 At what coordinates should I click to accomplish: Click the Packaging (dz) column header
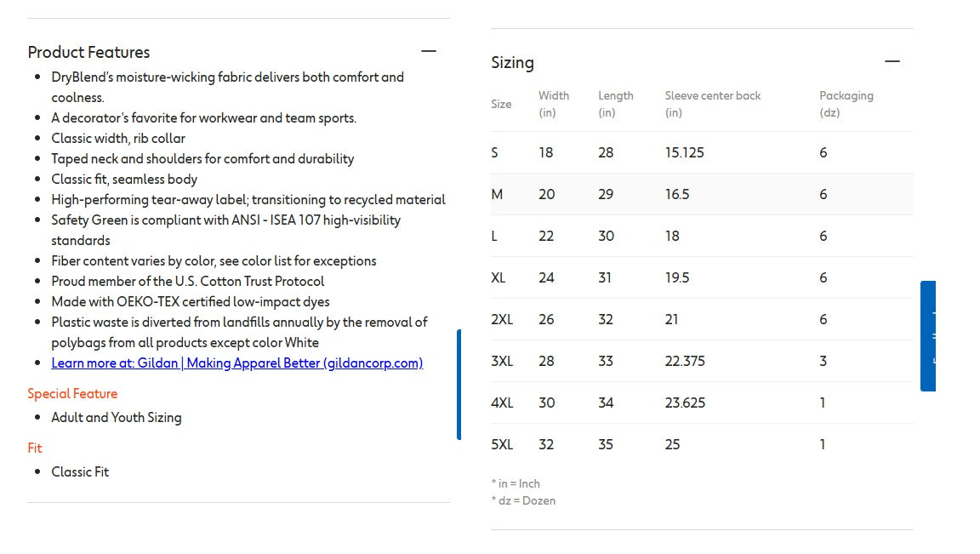coord(846,104)
